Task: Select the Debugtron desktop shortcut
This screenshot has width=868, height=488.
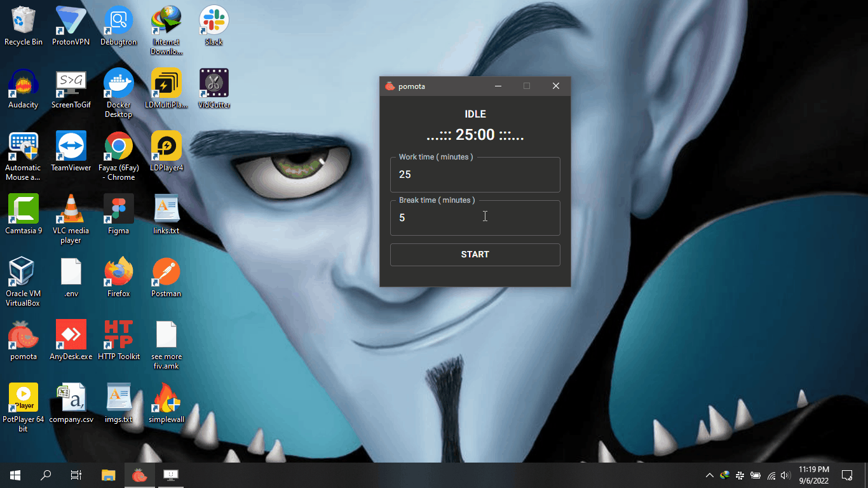Action: pos(119,27)
